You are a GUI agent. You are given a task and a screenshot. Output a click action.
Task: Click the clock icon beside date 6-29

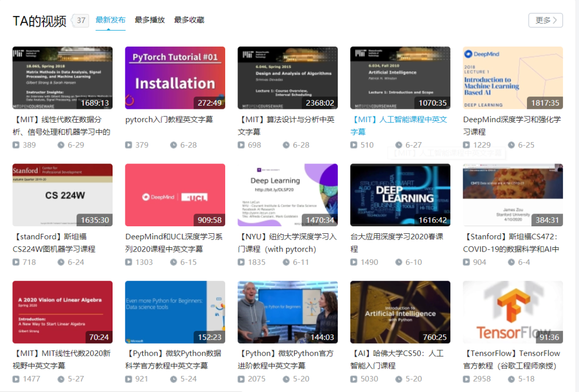click(x=61, y=145)
